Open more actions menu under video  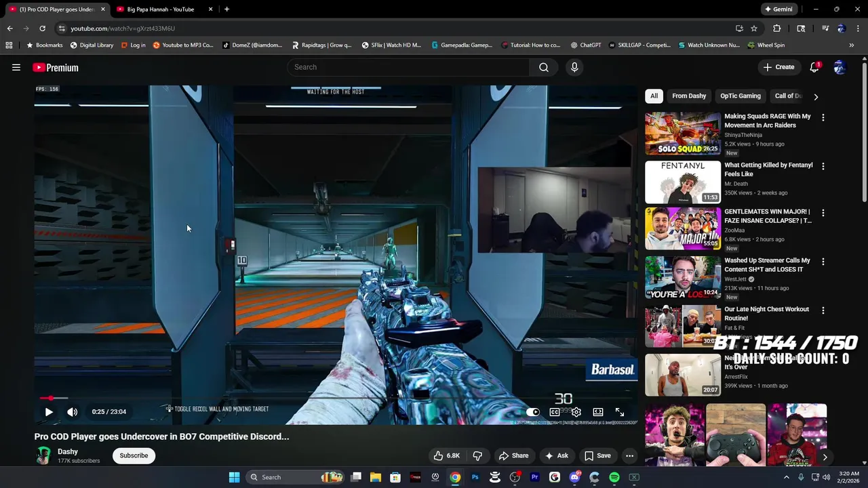[x=629, y=455]
